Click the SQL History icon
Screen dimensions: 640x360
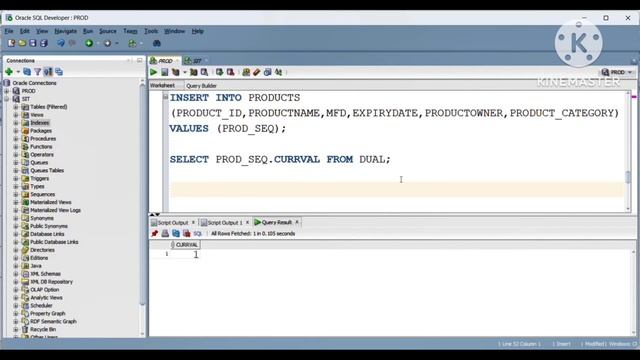267,72
